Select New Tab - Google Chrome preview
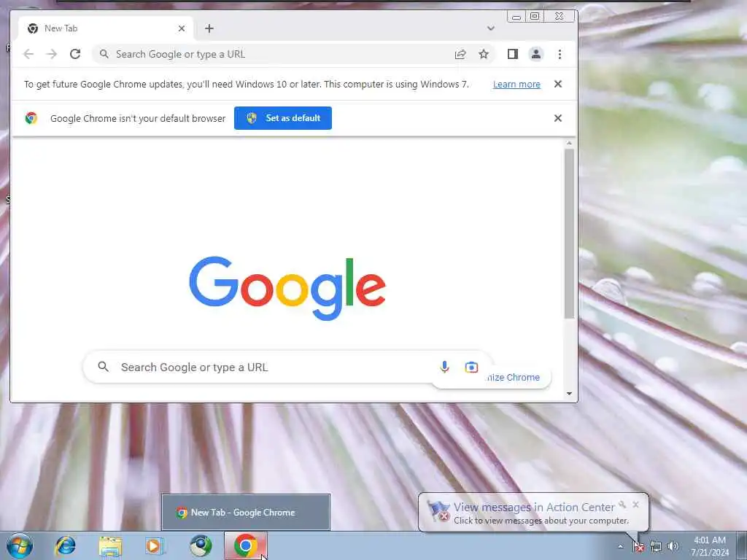 click(x=246, y=513)
